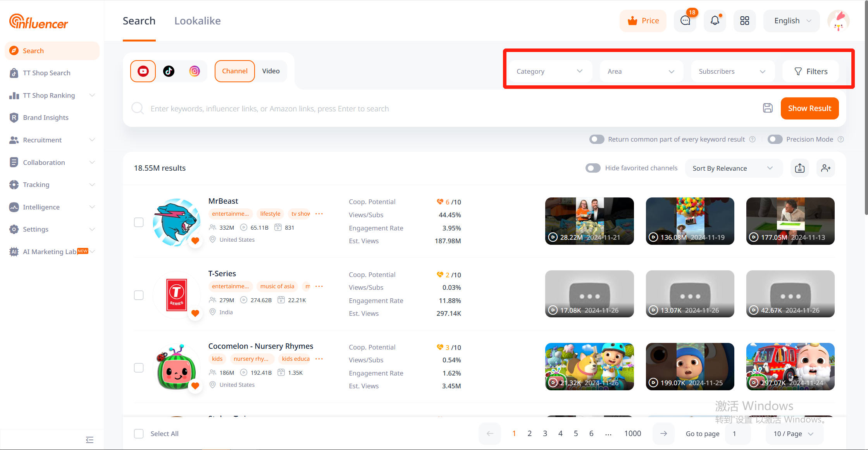
Task: Open the notifications bell
Action: (715, 21)
